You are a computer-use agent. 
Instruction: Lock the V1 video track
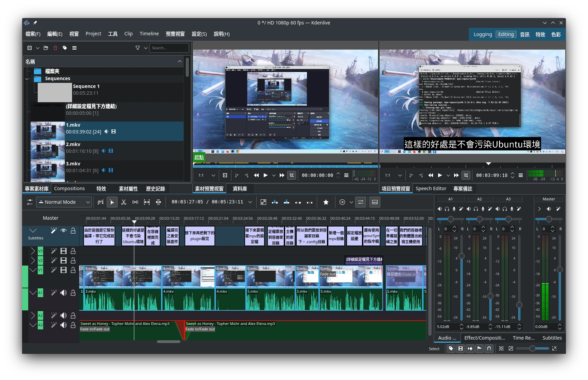tap(73, 270)
